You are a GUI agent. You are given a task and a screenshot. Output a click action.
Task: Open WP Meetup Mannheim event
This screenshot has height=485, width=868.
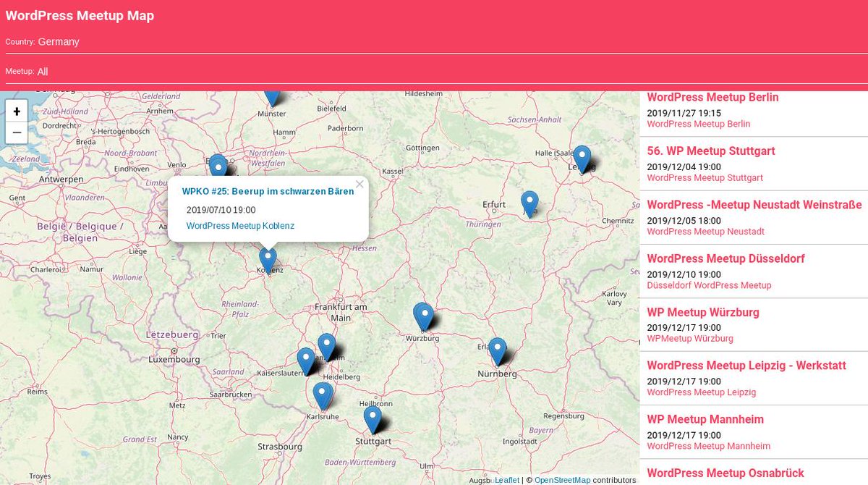[705, 420]
